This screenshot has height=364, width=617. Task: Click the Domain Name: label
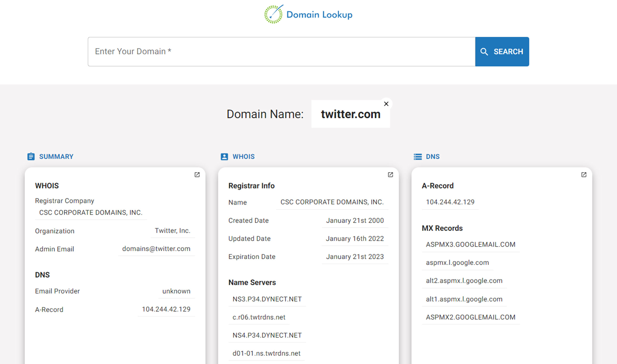click(265, 114)
